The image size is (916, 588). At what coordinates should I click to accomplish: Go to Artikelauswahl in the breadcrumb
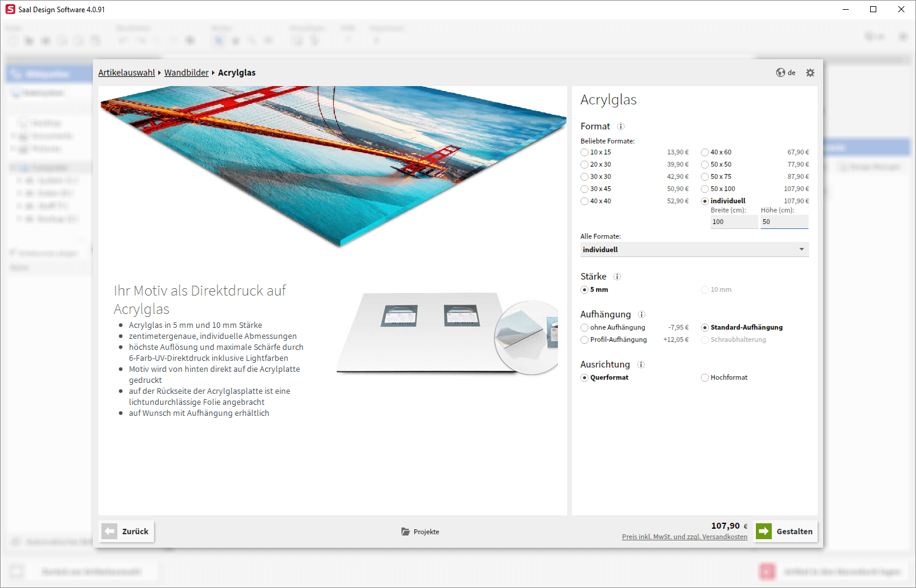tap(126, 73)
